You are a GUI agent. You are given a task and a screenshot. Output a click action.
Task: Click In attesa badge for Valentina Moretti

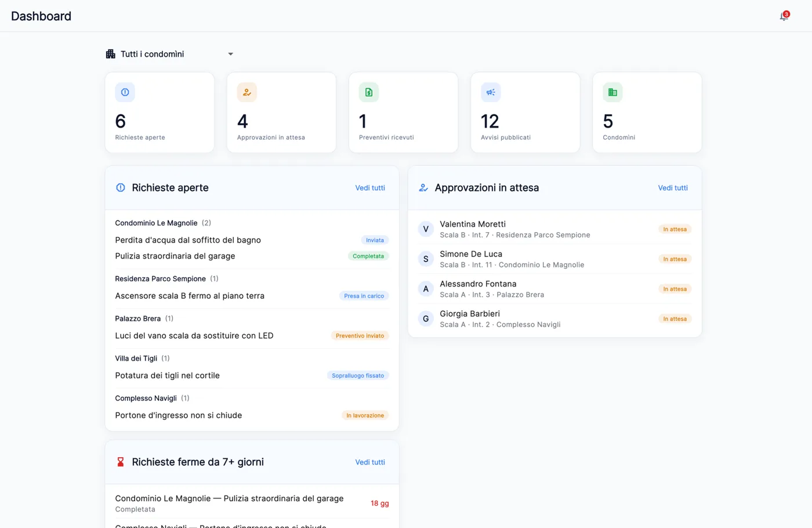pos(675,229)
